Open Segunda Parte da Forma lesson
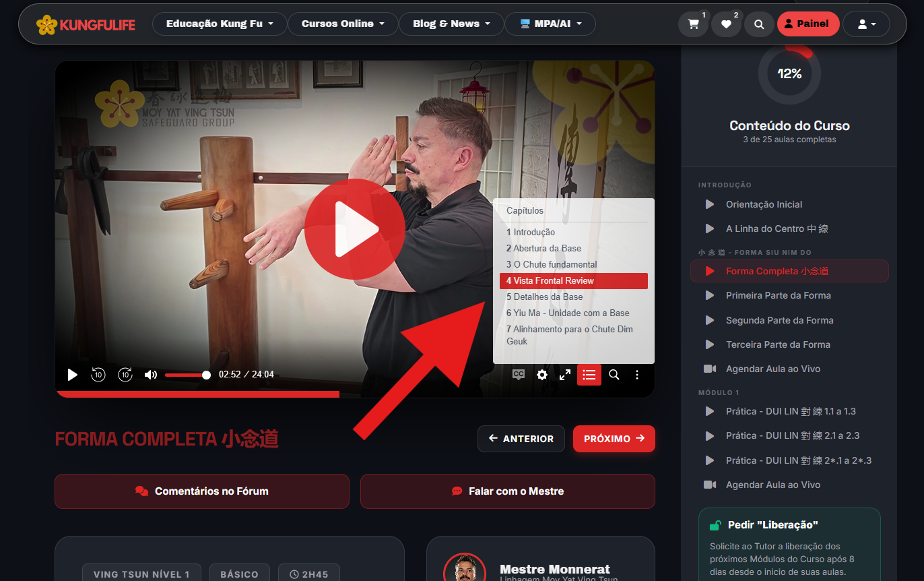 point(789,320)
